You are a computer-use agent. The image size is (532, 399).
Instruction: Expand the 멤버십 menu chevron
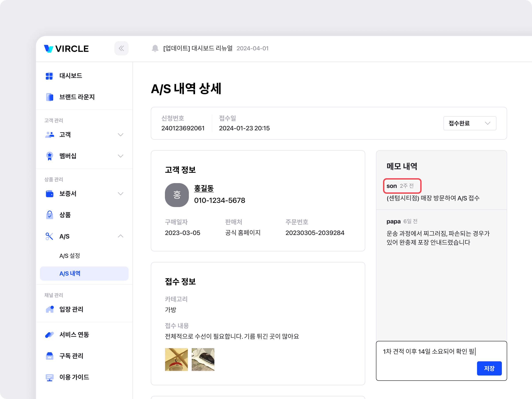click(121, 156)
